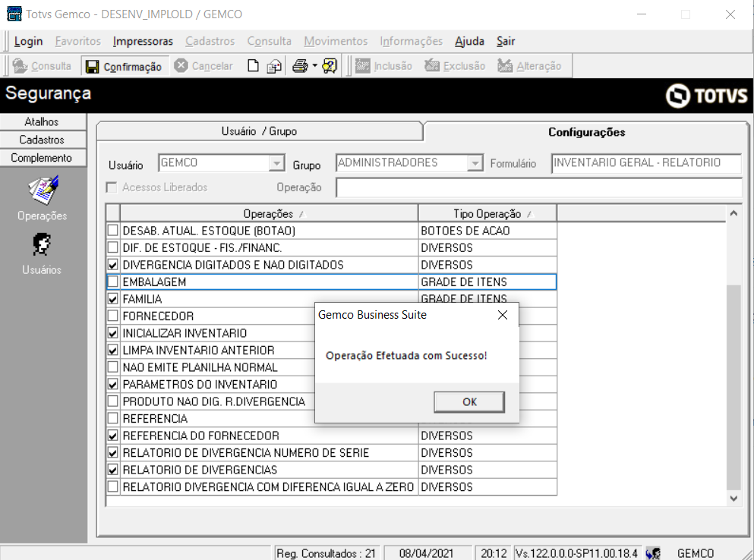This screenshot has height=560, width=754.
Task: Click the status bar connection icon
Action: pyautogui.click(x=652, y=553)
